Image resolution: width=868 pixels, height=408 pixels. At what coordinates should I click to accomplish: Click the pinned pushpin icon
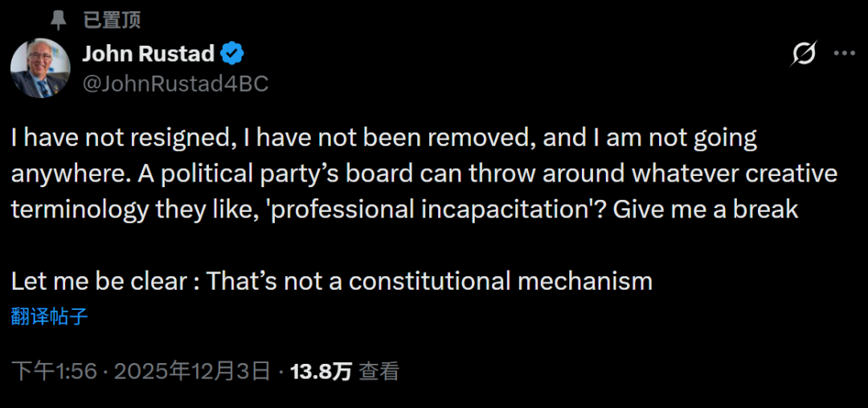(57, 20)
